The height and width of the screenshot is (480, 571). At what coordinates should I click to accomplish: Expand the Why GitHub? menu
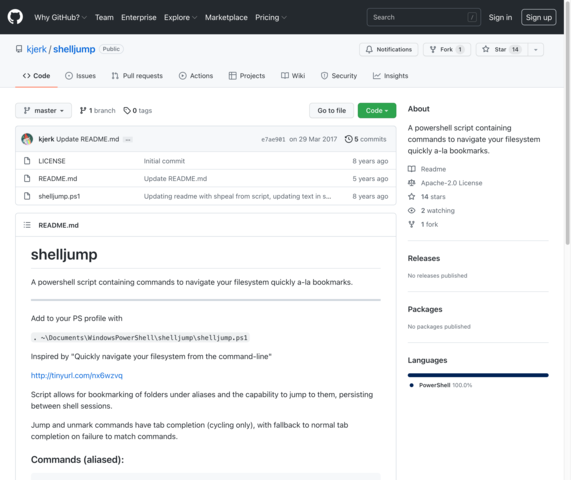[x=60, y=17]
